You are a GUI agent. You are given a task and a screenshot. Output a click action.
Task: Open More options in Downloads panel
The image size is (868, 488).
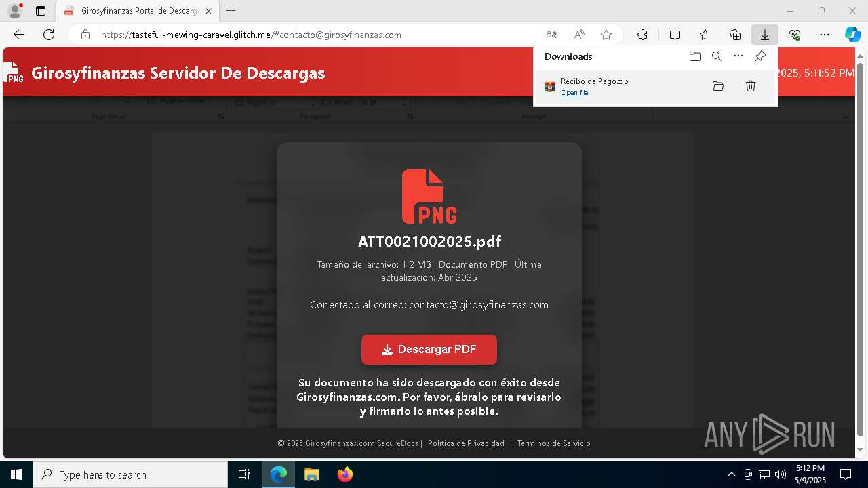pyautogui.click(x=738, y=56)
